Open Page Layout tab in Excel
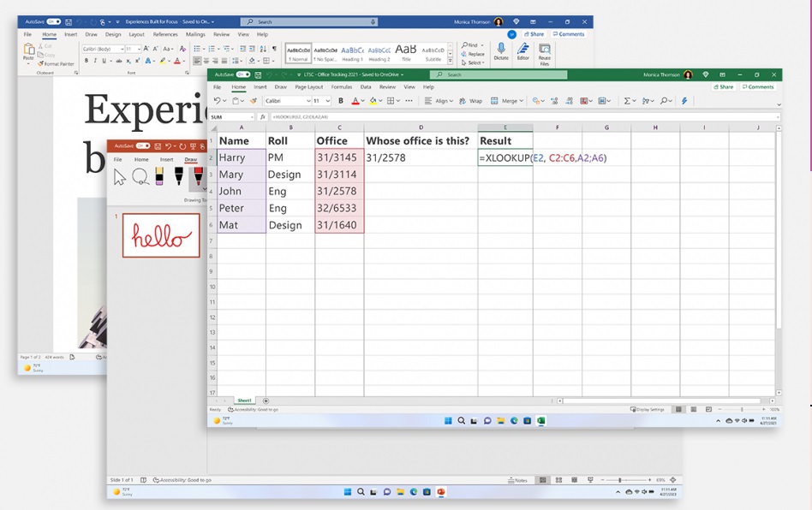Viewport: 812px width, 510px height. click(x=308, y=87)
